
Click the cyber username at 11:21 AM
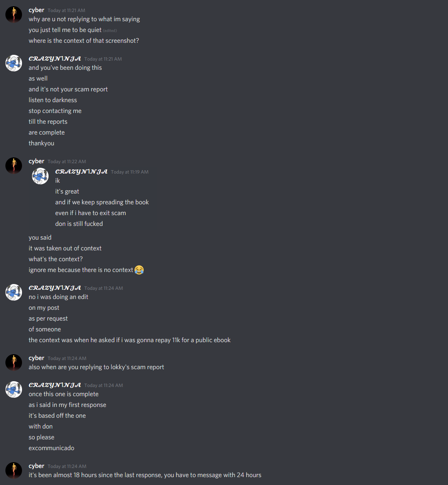pyautogui.click(x=37, y=10)
